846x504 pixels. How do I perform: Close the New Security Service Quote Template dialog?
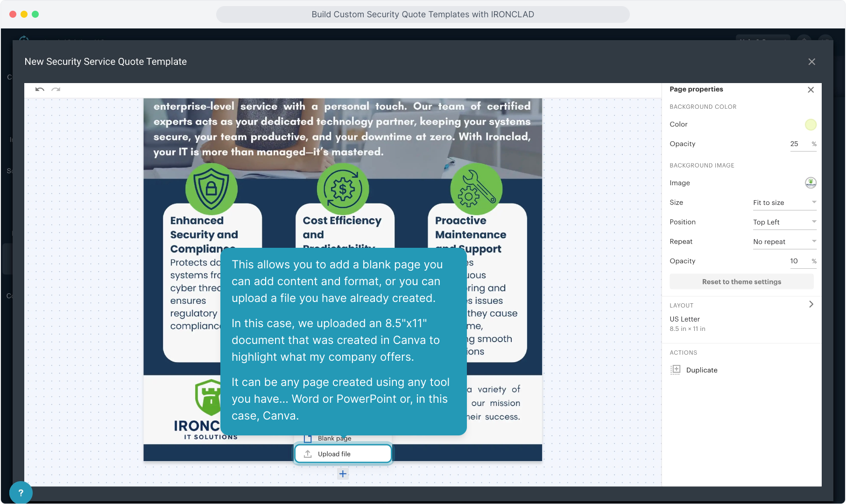tap(812, 62)
